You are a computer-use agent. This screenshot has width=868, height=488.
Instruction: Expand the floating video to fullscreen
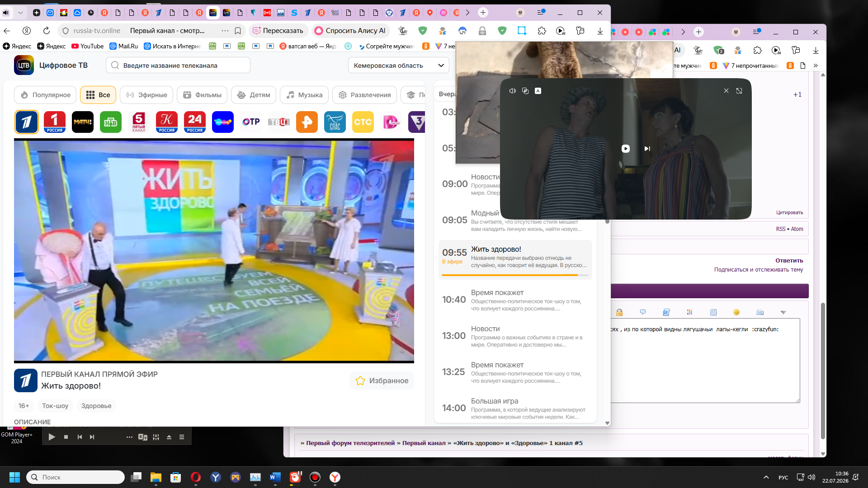pos(739,91)
